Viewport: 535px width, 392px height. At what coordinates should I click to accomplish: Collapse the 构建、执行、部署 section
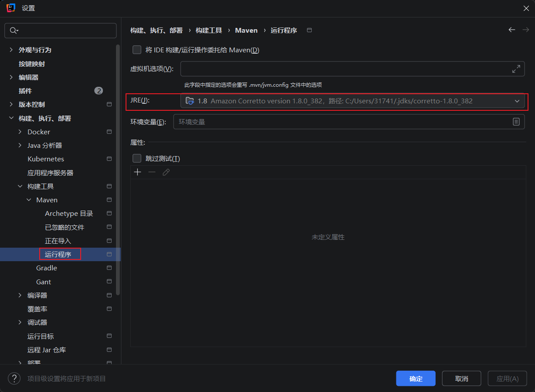(11, 118)
